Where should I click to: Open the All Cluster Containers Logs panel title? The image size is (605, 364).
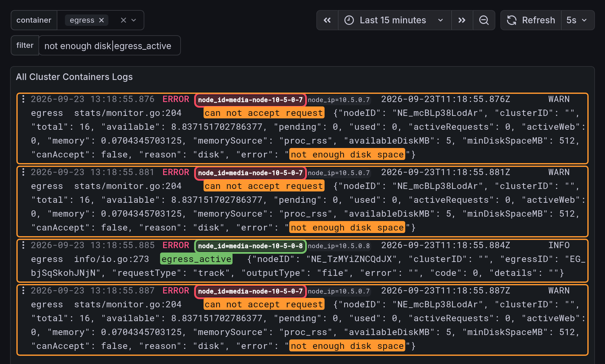(74, 77)
